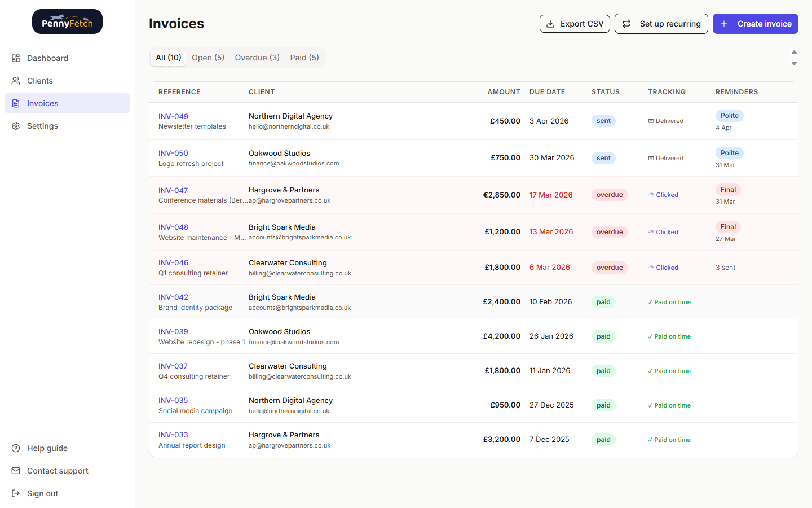
Task: Click the Invoices document icon in the sidebar
Action: pos(16,103)
